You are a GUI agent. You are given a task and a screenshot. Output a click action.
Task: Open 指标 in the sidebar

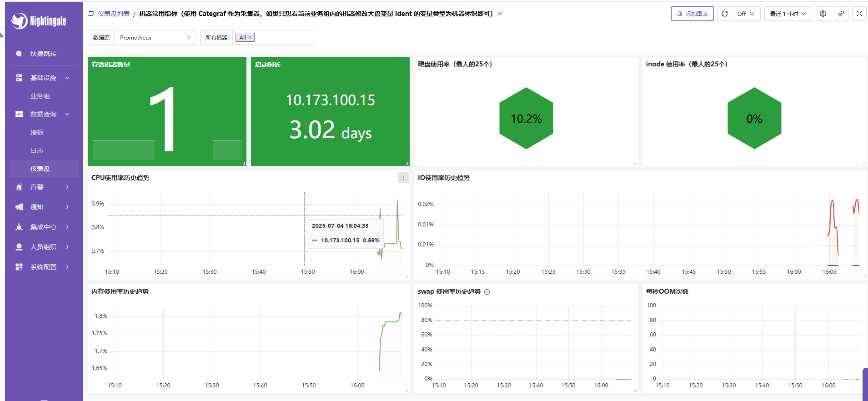[x=37, y=132]
